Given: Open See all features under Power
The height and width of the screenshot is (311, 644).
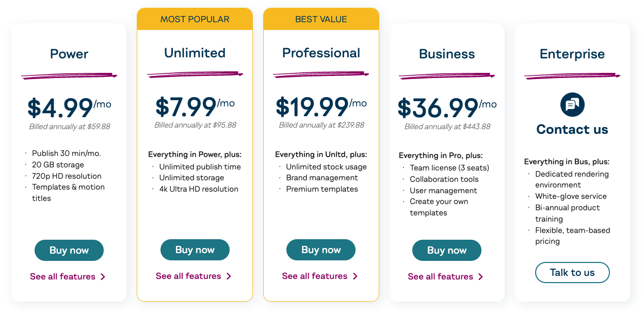Looking at the screenshot, I should pyautogui.click(x=62, y=277).
